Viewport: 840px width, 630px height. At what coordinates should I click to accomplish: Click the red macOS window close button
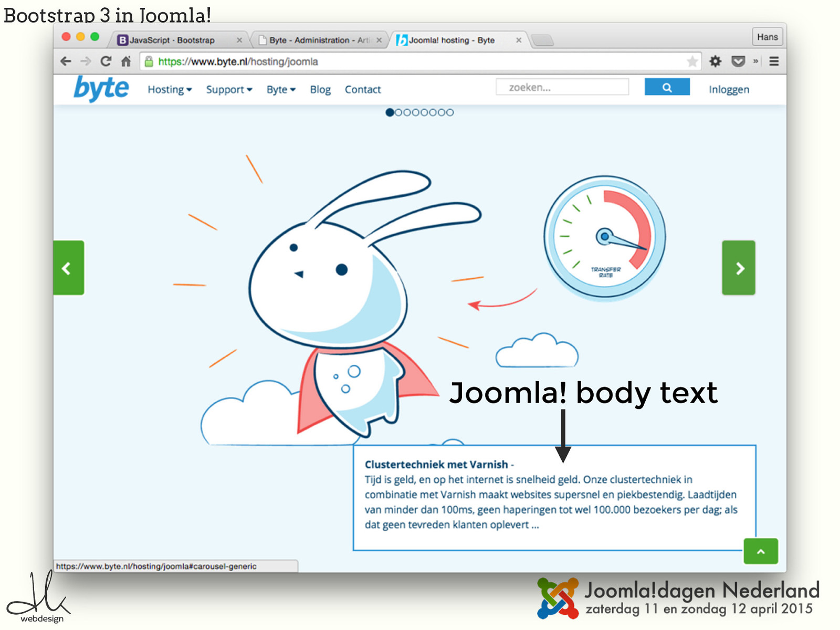click(66, 37)
